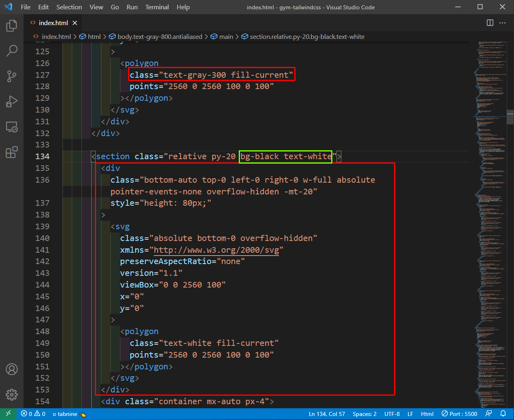Open the Help menu
The width and height of the screenshot is (514, 420).
tap(183, 7)
